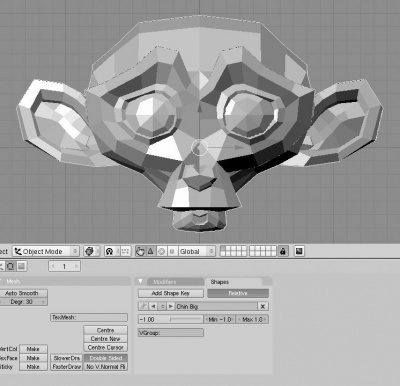
Task: Click Make button for VertCol
Action: click(x=33, y=349)
